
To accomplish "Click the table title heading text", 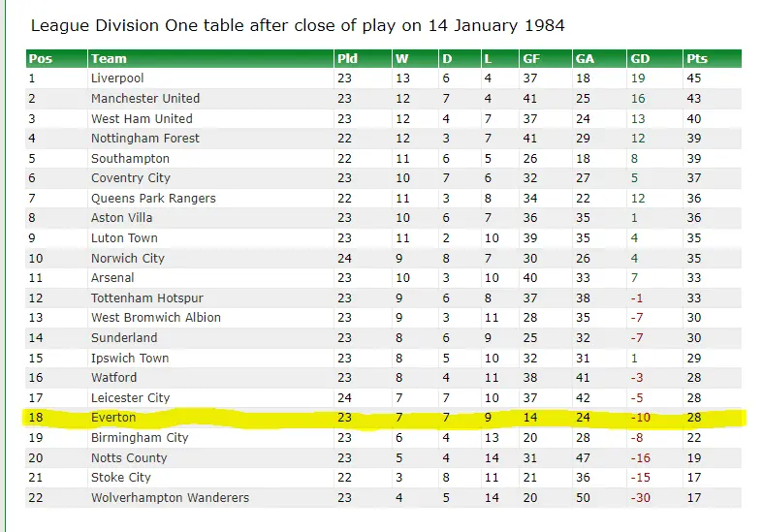I will (297, 25).
